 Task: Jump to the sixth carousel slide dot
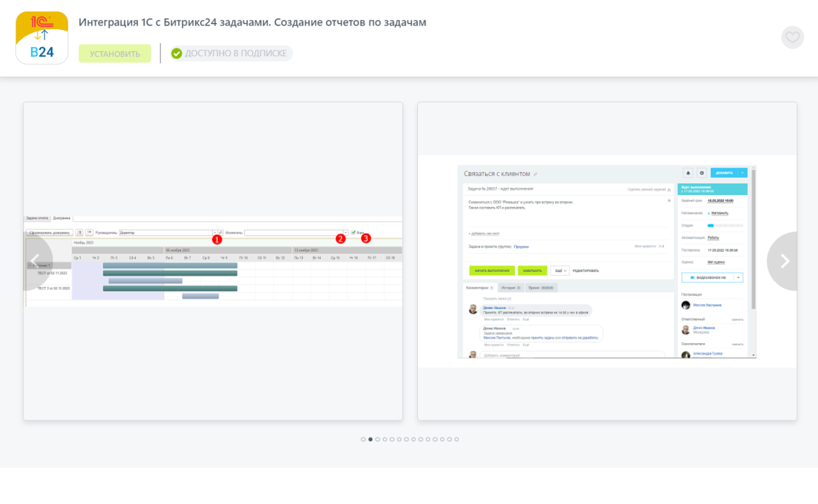click(399, 439)
